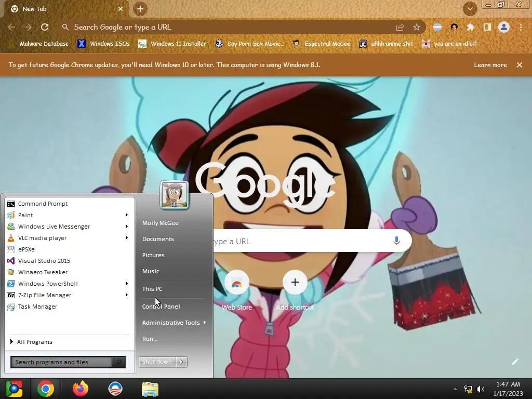Open the Extensions puzzle piece menu

[x=470, y=27]
